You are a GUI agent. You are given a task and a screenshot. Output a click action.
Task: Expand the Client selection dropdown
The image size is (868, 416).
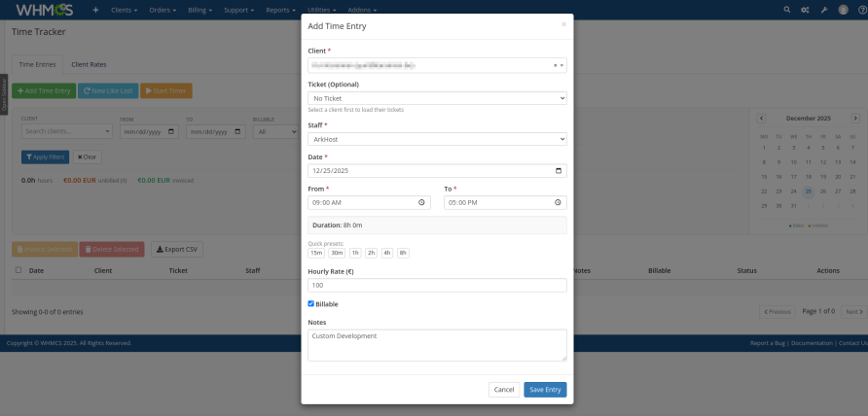coord(561,66)
